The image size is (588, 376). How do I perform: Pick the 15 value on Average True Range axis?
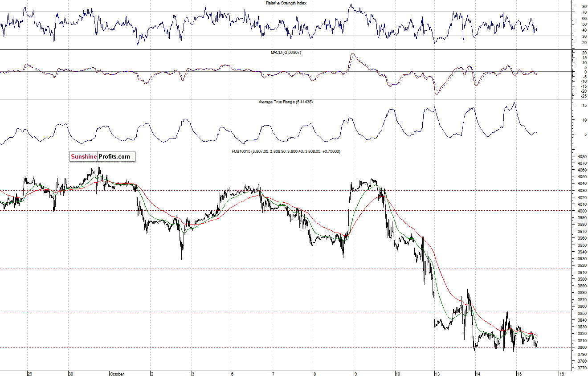tap(584, 106)
